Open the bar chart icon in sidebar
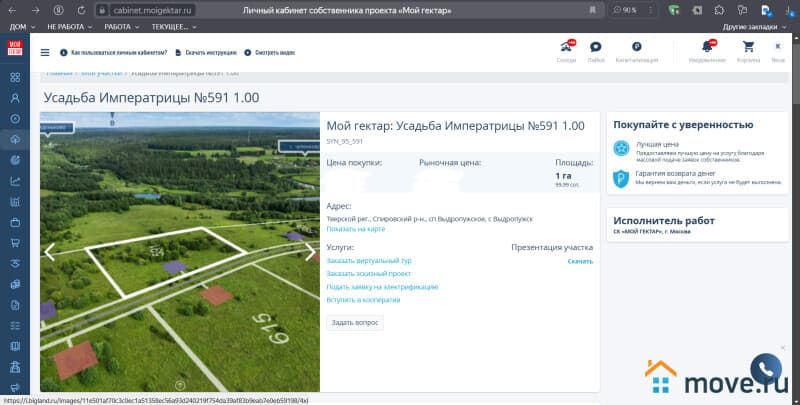Viewport: 800px width, 405px height. pyautogui.click(x=15, y=201)
